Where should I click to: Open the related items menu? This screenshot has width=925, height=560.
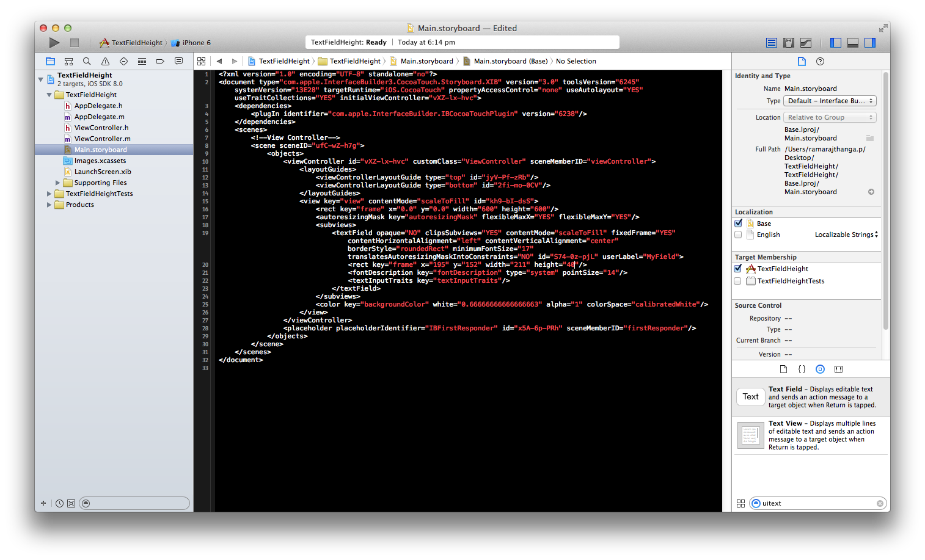click(201, 61)
